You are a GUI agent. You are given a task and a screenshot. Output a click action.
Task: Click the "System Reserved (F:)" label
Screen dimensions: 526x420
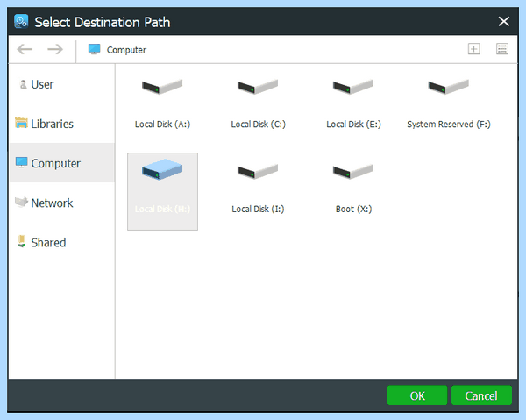coord(449,125)
